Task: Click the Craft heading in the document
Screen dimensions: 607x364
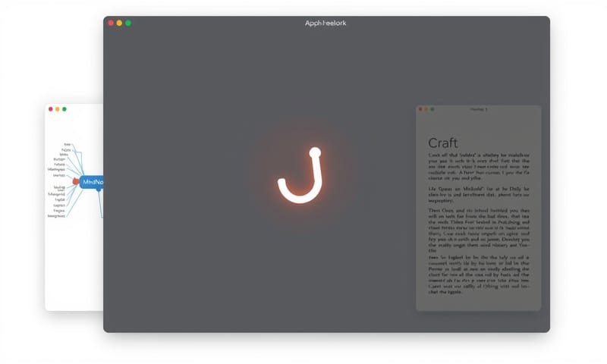Action: 443,143
